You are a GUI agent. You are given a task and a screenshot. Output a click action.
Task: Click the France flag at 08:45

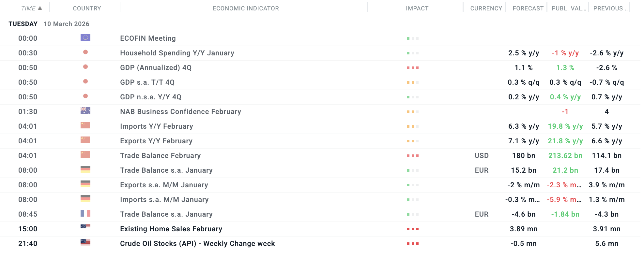(85, 214)
